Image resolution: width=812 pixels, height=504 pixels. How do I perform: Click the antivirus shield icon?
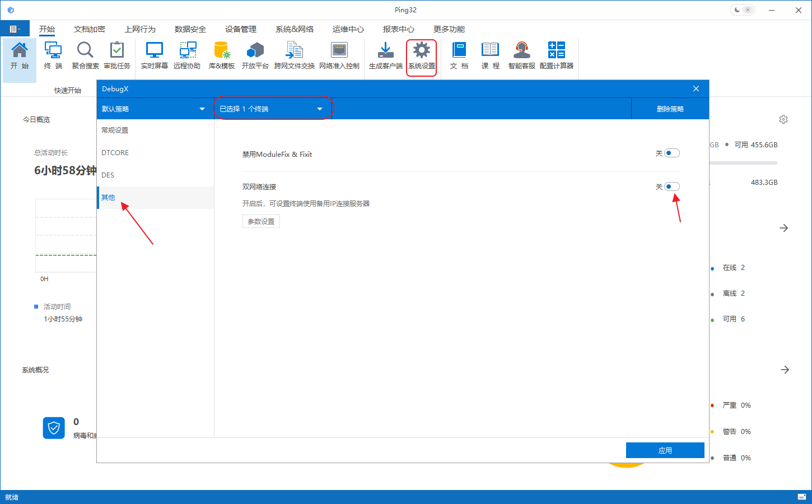coord(54,428)
